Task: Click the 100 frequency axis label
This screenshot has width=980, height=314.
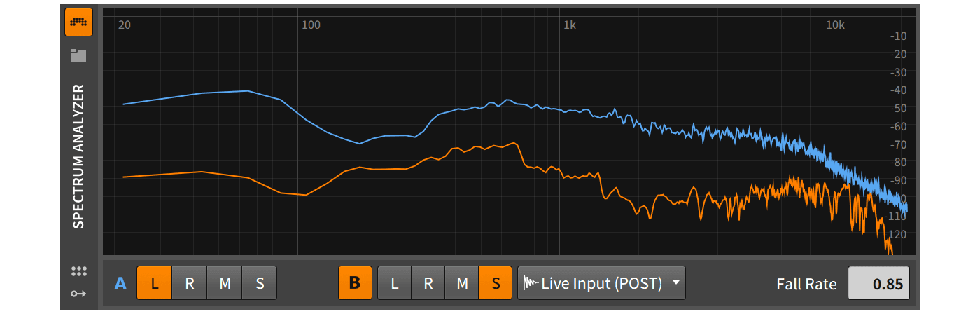Action: (x=311, y=25)
